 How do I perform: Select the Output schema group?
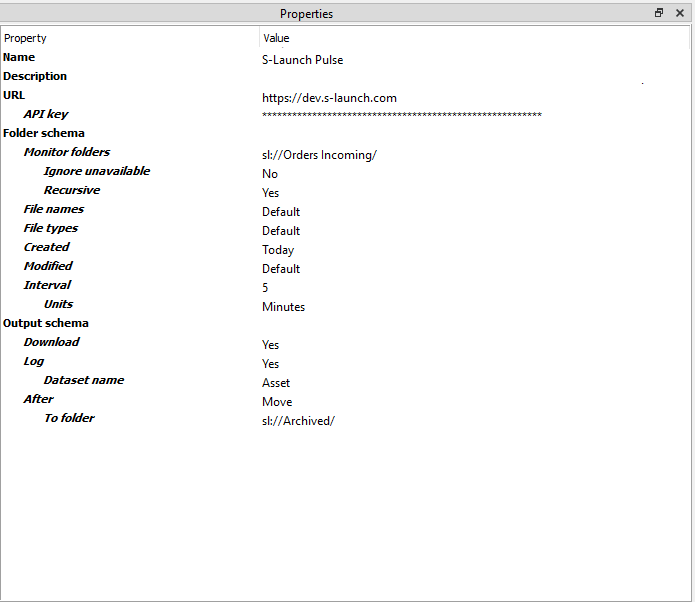click(46, 323)
